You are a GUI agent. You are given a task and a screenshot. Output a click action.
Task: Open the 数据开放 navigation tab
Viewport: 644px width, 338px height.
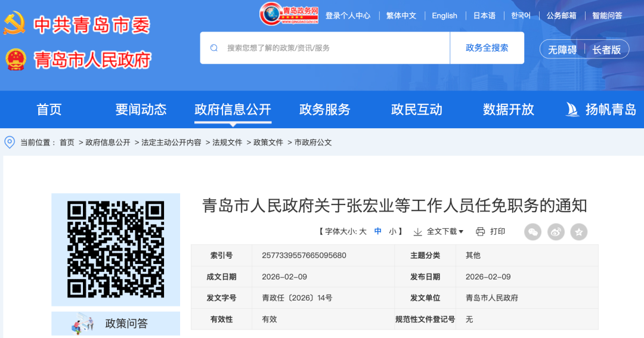[x=509, y=110]
